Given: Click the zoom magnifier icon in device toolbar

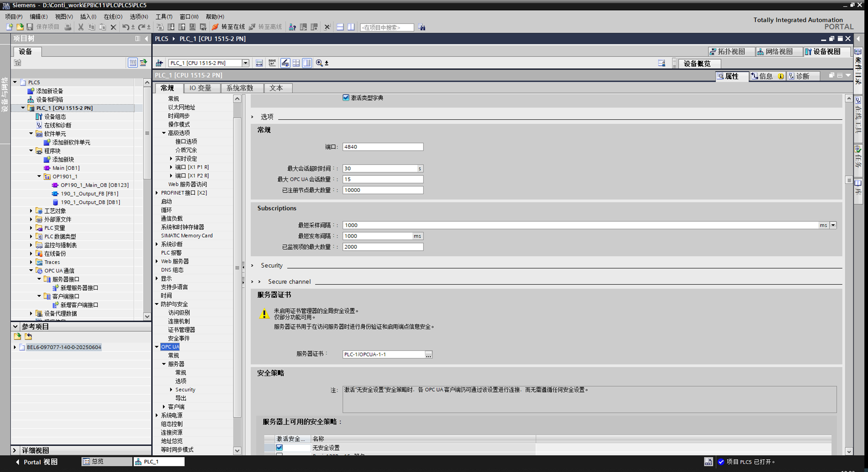Looking at the screenshot, I should (x=319, y=63).
